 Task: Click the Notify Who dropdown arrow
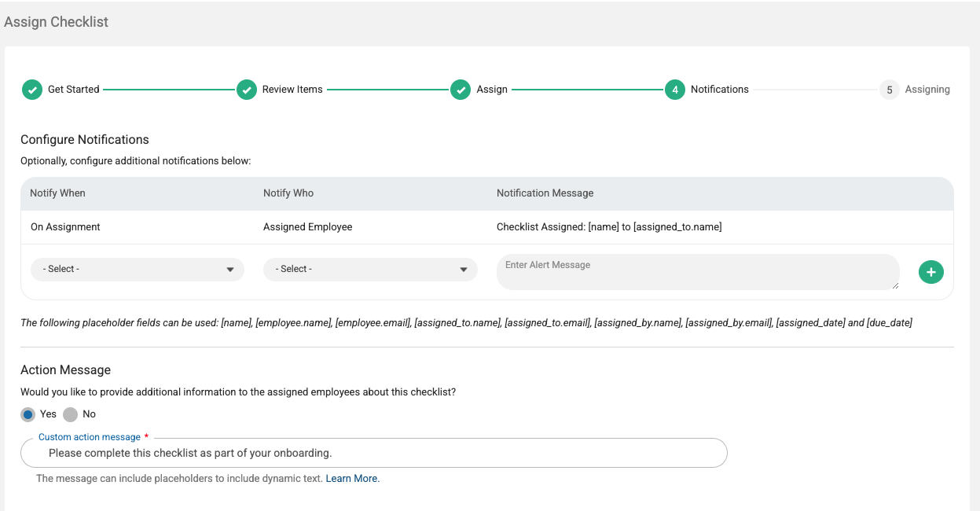point(464,270)
